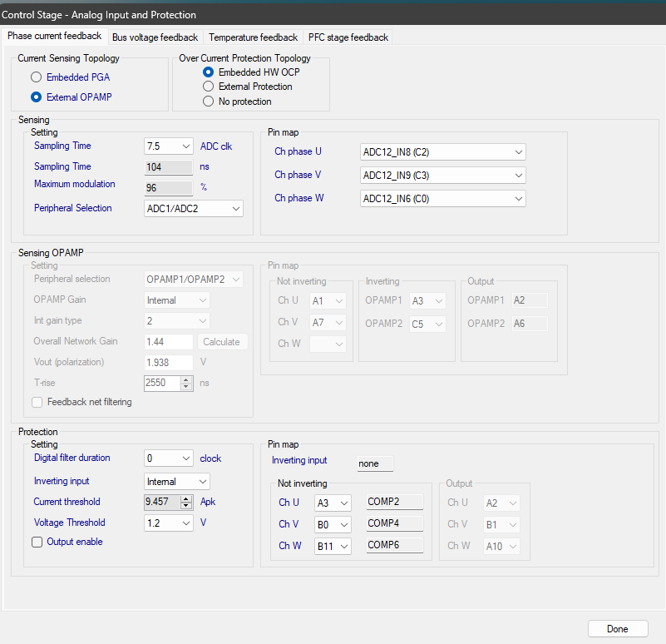Image resolution: width=666 pixels, height=644 pixels.
Task: Increase the Current threshold stepper value
Action: [x=187, y=498]
